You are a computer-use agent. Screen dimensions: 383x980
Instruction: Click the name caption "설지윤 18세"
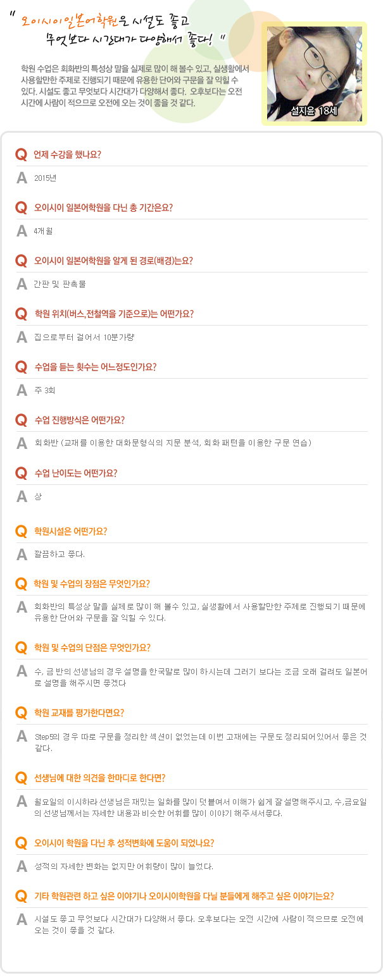[x=314, y=111]
